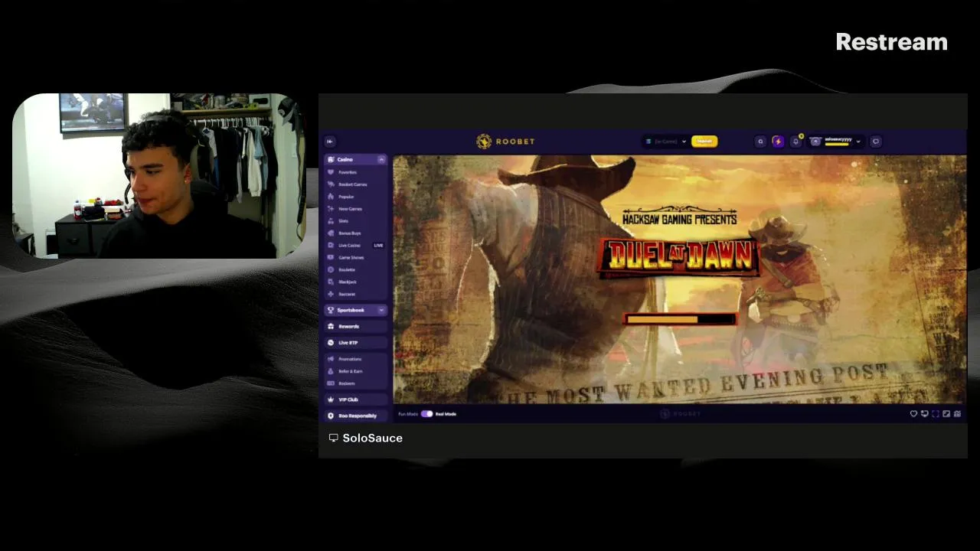980x551 pixels.
Task: Open Redeem in the sidebar
Action: (x=356, y=383)
